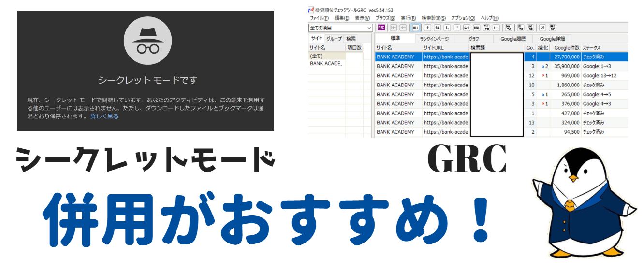
Task: Click the left arrow back toolbar icon
Action: [403, 28]
